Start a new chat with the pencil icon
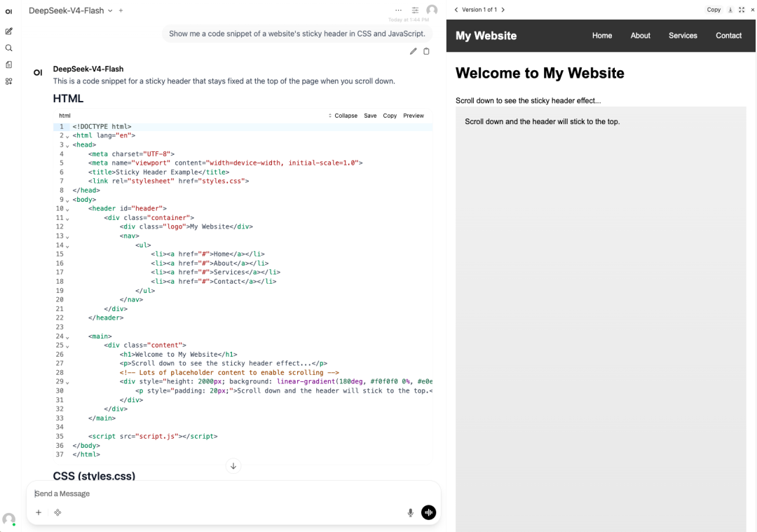This screenshot has width=757, height=532. [x=8, y=32]
